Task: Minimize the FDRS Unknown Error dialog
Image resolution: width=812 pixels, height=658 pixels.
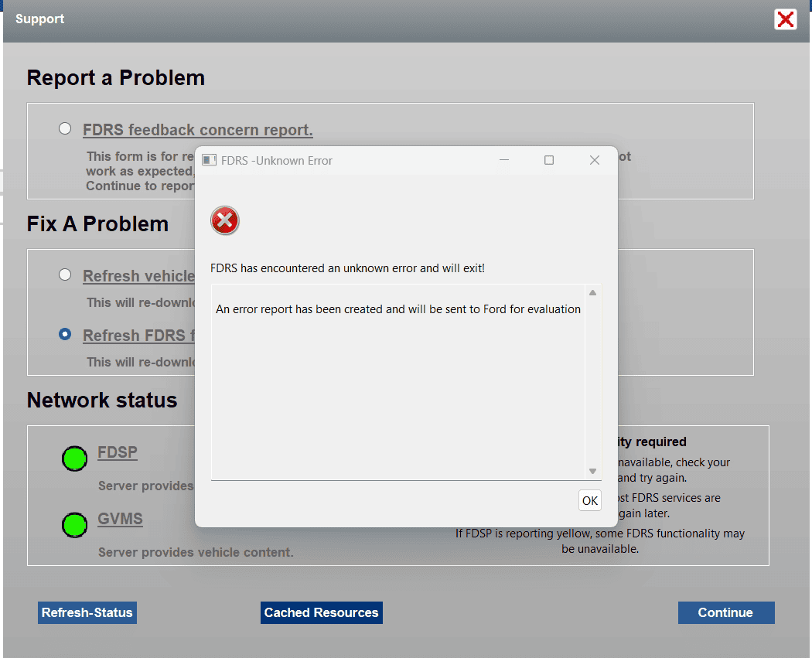Action: pyautogui.click(x=504, y=160)
